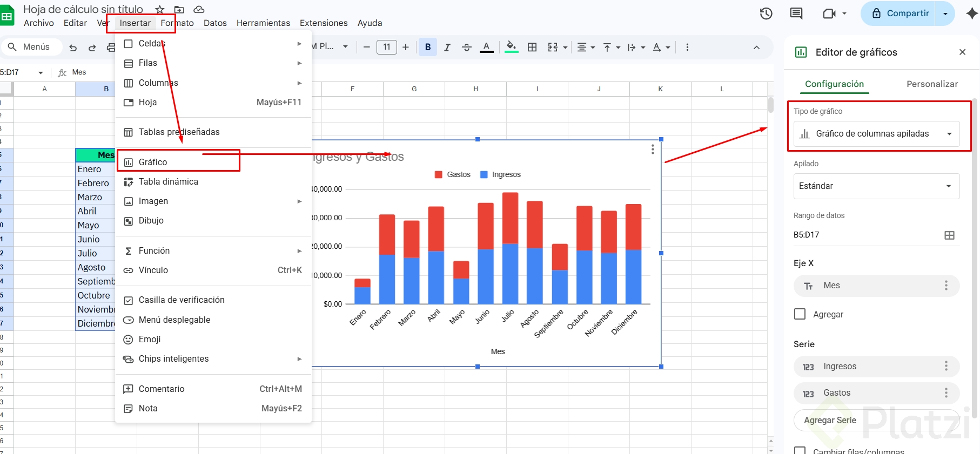Screen dimensions: 980x454
Task: Open the Extensiones menu
Action: click(324, 23)
